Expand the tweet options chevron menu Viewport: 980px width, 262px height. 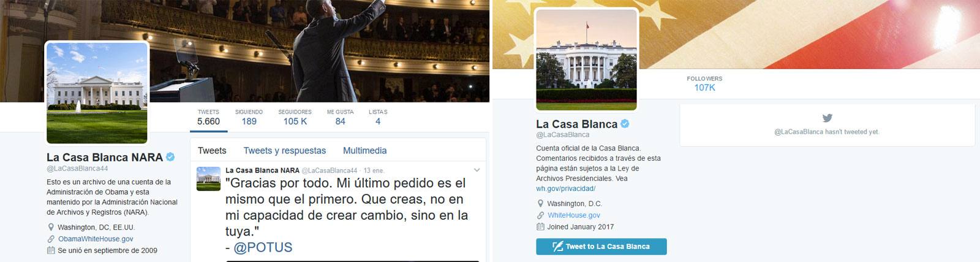(x=477, y=170)
